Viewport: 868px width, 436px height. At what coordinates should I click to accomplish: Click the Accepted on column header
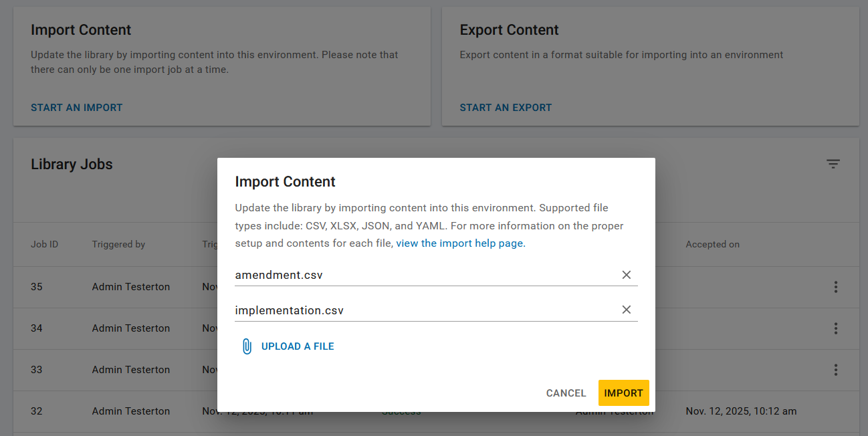[x=712, y=244]
